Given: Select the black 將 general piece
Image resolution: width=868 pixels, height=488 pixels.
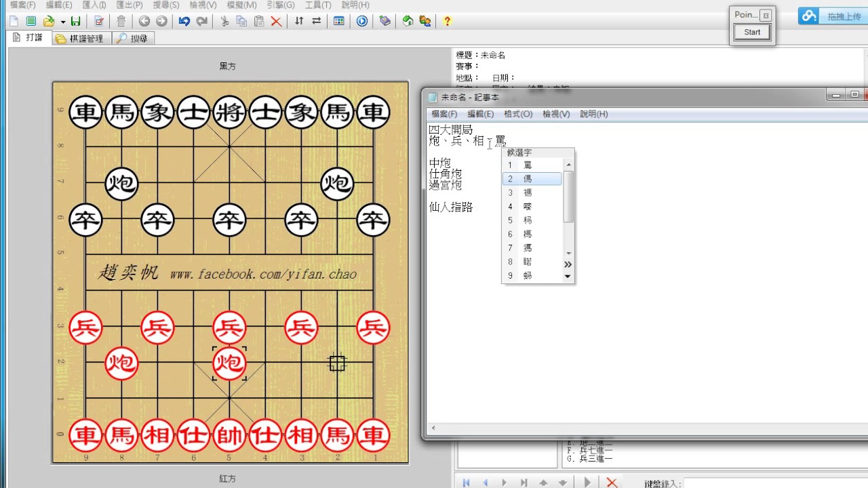Looking at the screenshot, I should pos(229,112).
